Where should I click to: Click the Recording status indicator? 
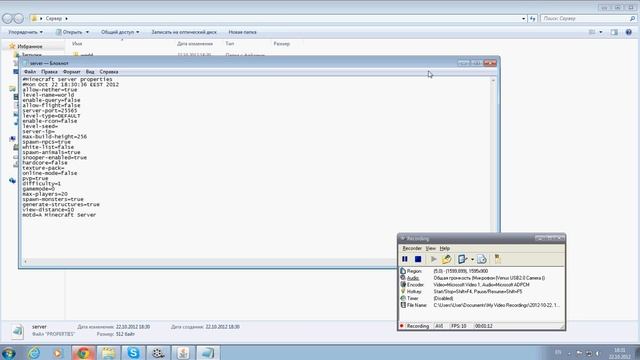point(414,326)
